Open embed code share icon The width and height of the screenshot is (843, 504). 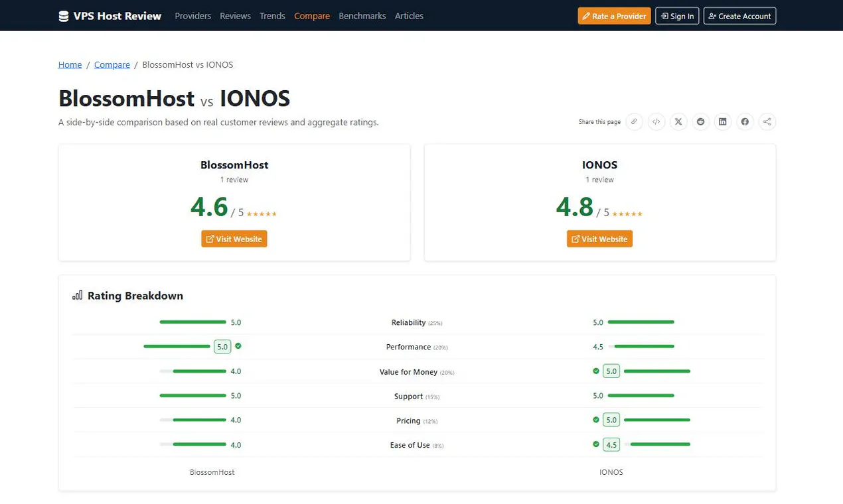coord(656,121)
